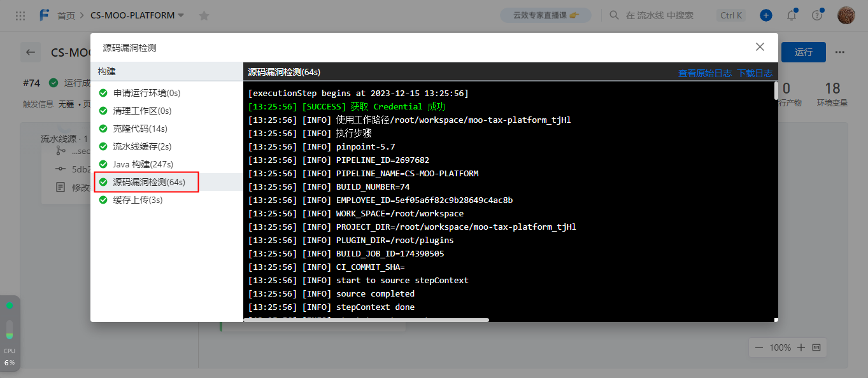Select the 流水线缓存(2s) step
Screen dimensions: 868x378
click(x=166, y=146)
